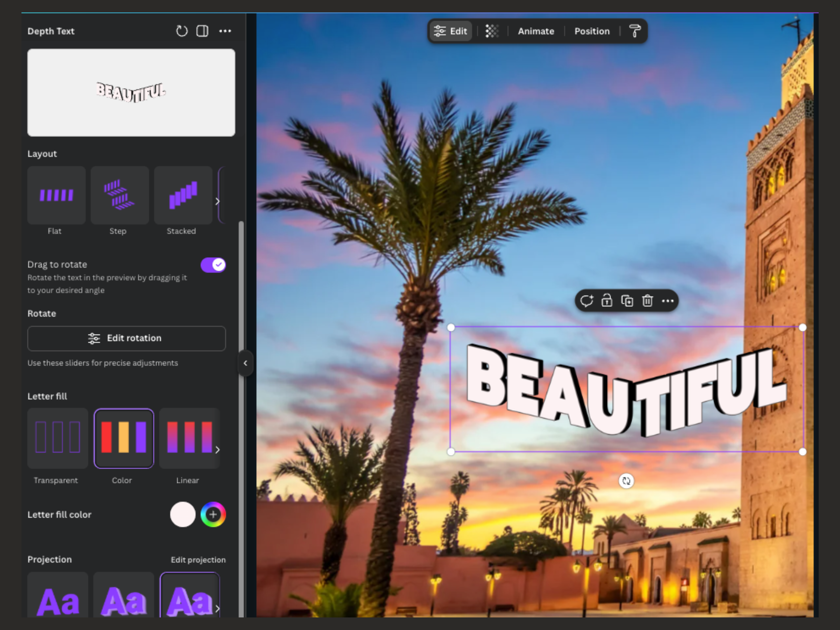Screen dimensions: 840x630
Task: Click the reset icon in Depth Text header
Action: 182,31
